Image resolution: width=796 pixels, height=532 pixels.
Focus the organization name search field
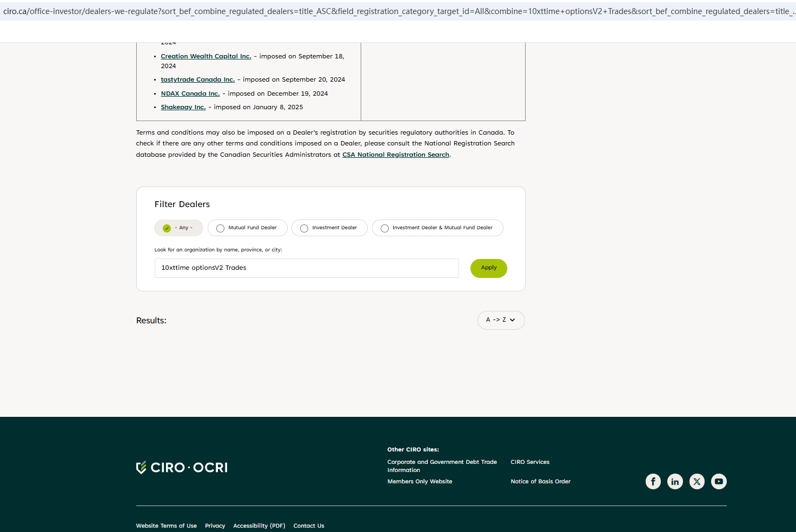307,268
